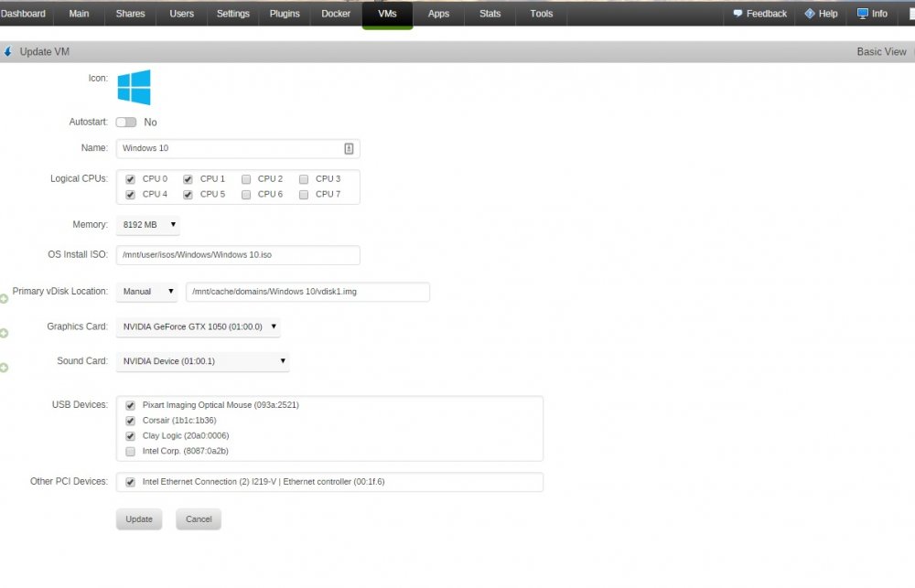Open the Graphics Card dropdown
915x588 pixels.
198,326
